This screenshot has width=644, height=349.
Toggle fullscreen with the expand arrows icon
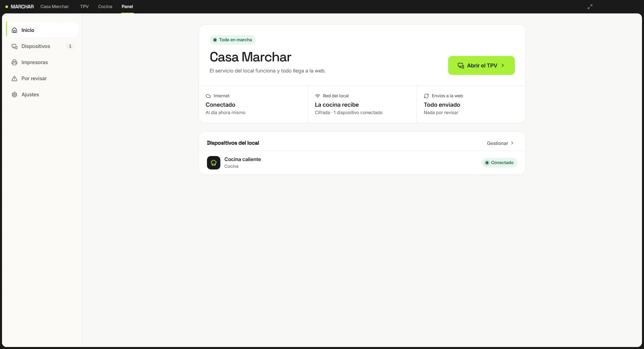(x=590, y=7)
